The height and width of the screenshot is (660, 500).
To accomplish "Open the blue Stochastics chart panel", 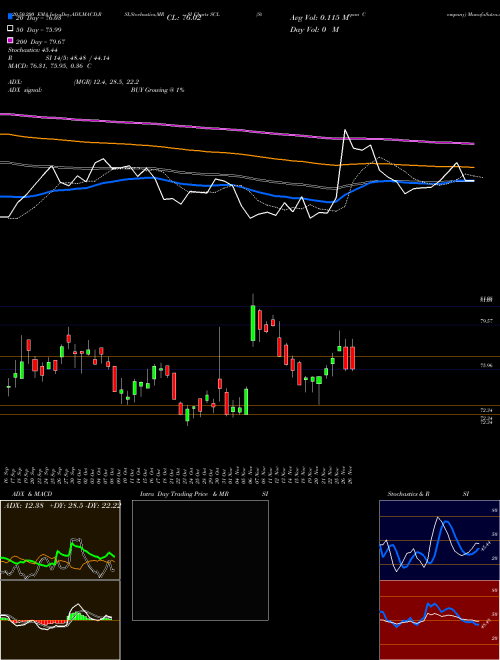I will pyautogui.click(x=439, y=540).
